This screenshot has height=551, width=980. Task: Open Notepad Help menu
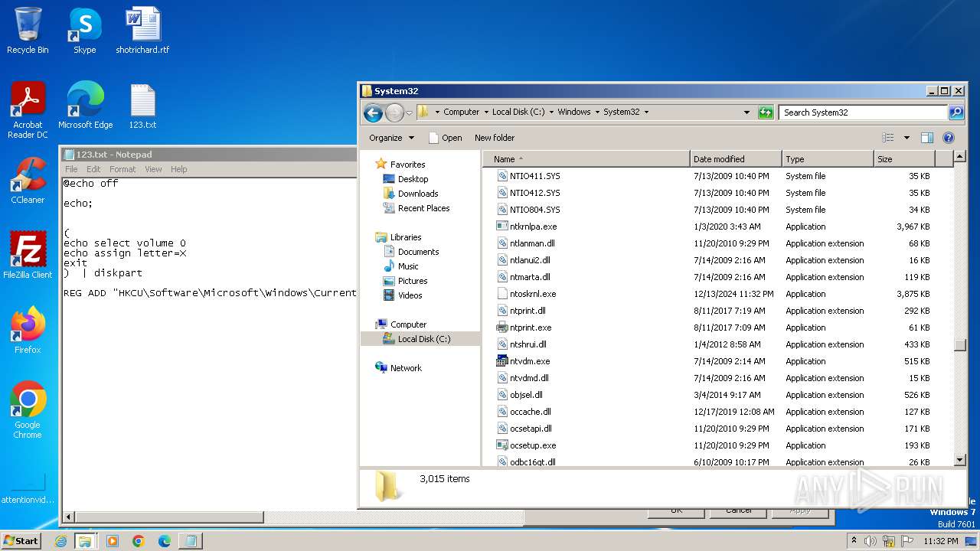pos(178,169)
